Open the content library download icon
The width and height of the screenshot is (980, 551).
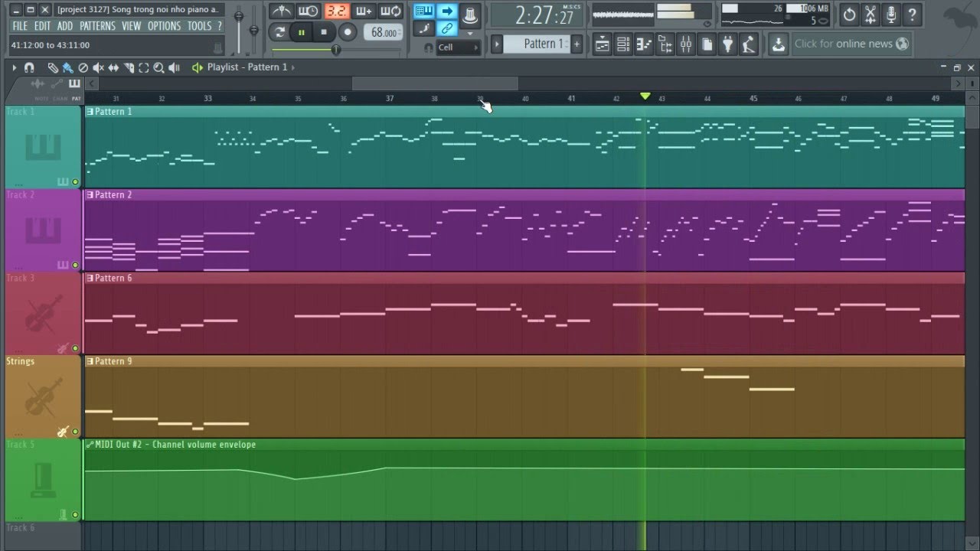tap(778, 44)
